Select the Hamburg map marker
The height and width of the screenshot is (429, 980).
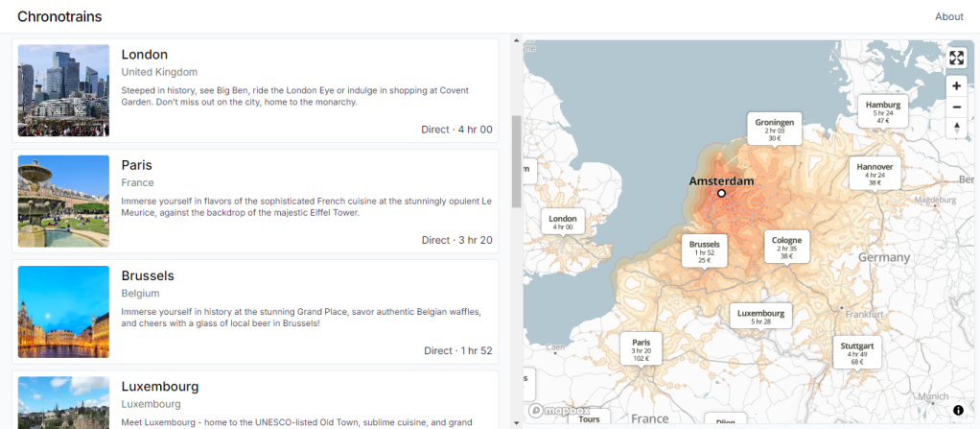coord(882,112)
